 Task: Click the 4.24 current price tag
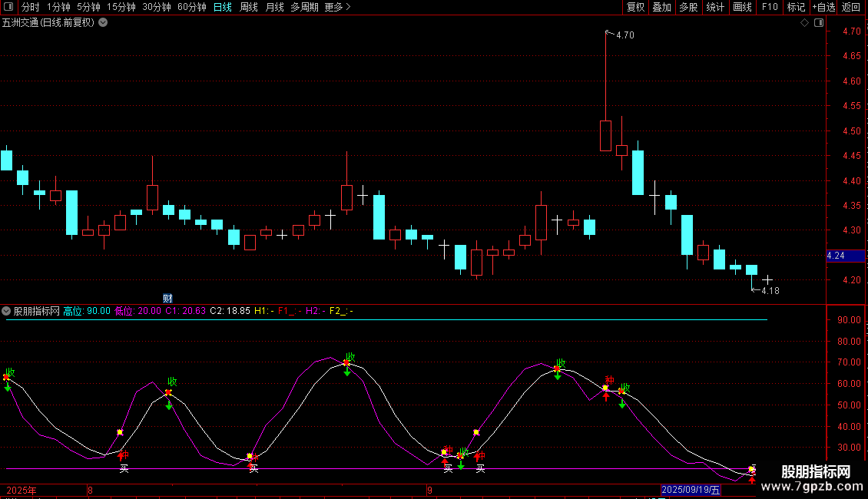(836, 256)
